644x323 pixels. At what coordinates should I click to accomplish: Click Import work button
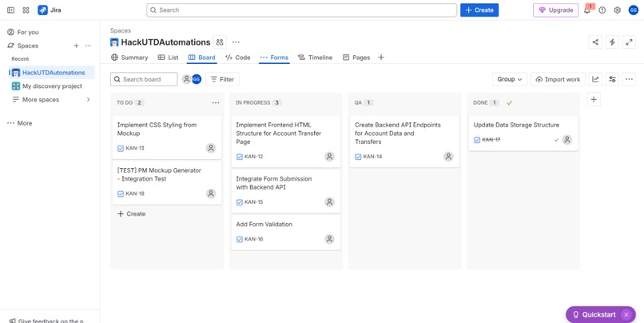coord(558,79)
